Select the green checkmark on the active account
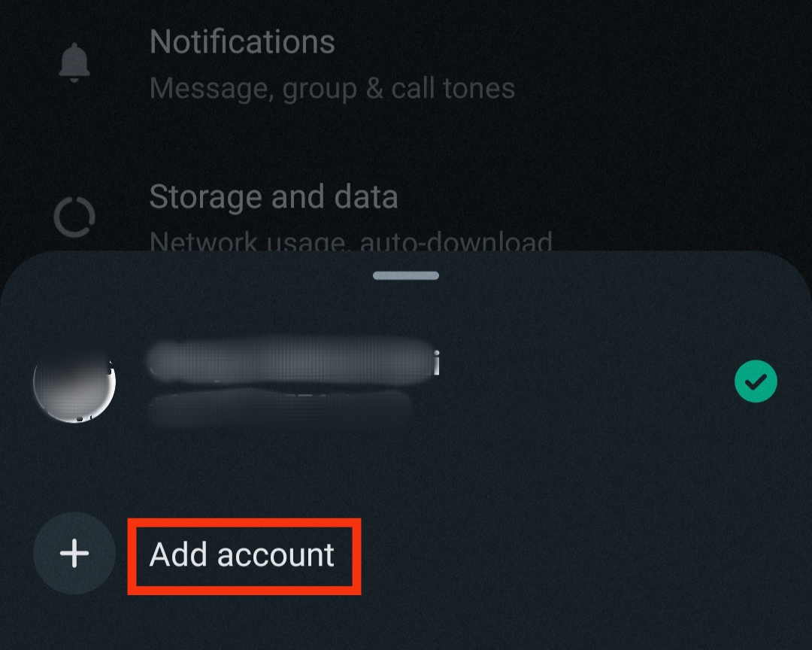Image resolution: width=812 pixels, height=650 pixels. point(756,381)
